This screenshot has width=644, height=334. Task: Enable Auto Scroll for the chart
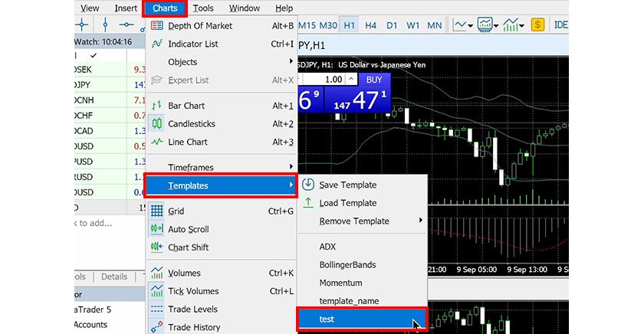tap(188, 229)
